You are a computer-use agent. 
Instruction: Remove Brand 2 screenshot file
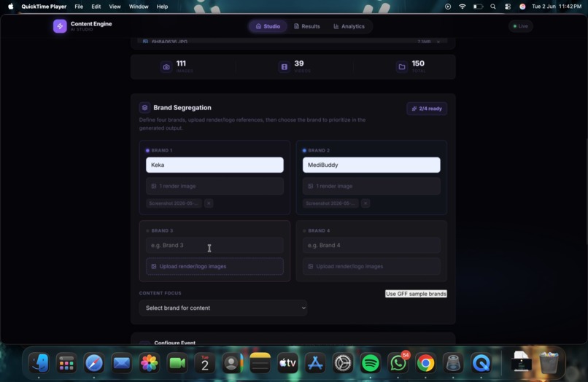(x=365, y=203)
